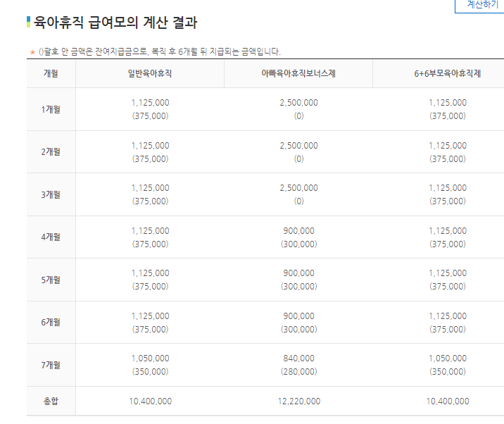Click the note about 잔여지급금 in parentheses
This screenshot has height=424, width=504.
pos(159,51)
